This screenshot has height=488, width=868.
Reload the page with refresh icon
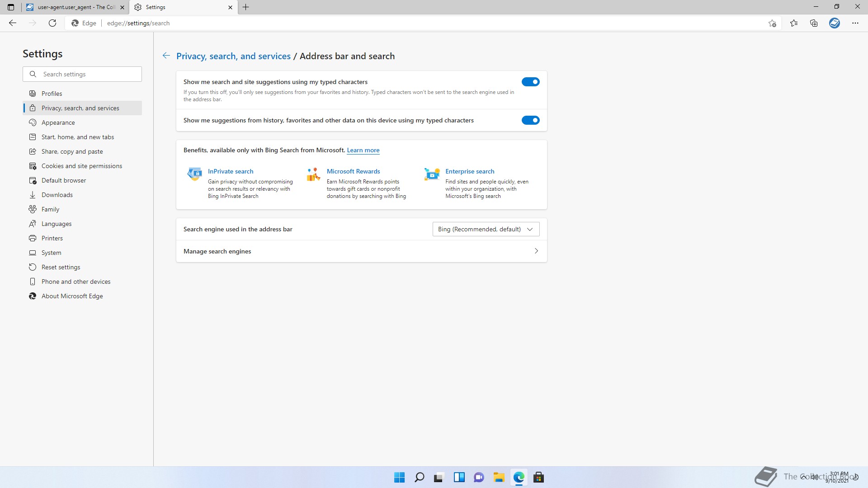pyautogui.click(x=52, y=23)
